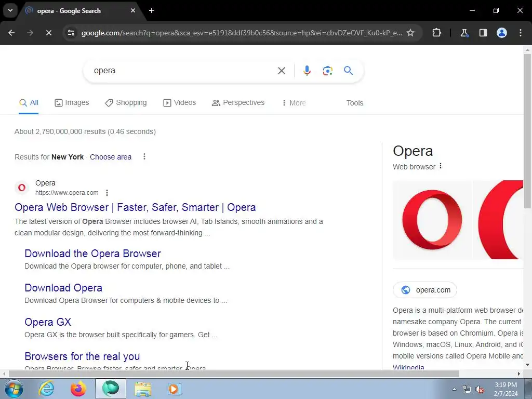
Task: Launch Firefox from taskbar
Action: (x=78, y=389)
